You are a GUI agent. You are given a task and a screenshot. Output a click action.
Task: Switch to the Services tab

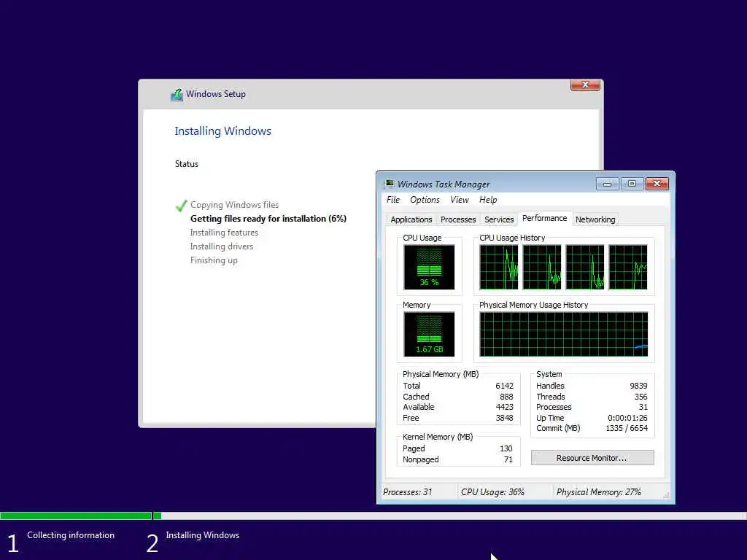(499, 219)
